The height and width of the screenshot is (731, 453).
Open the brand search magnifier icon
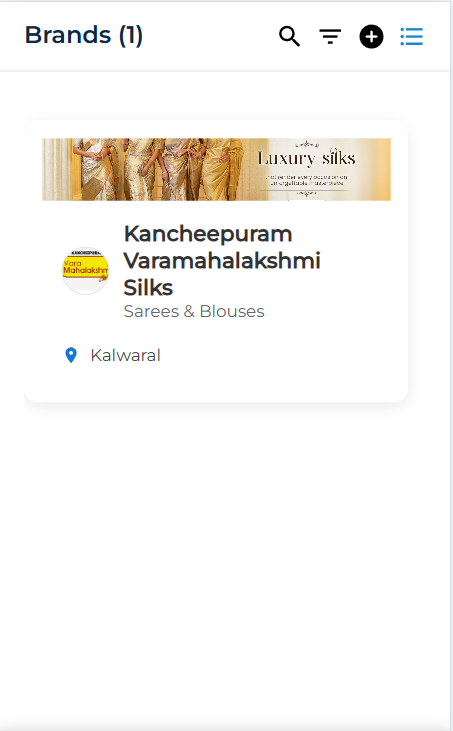289,36
